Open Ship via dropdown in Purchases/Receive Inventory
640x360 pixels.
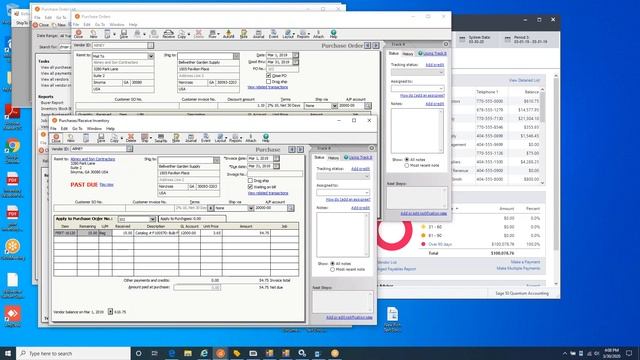(x=251, y=208)
